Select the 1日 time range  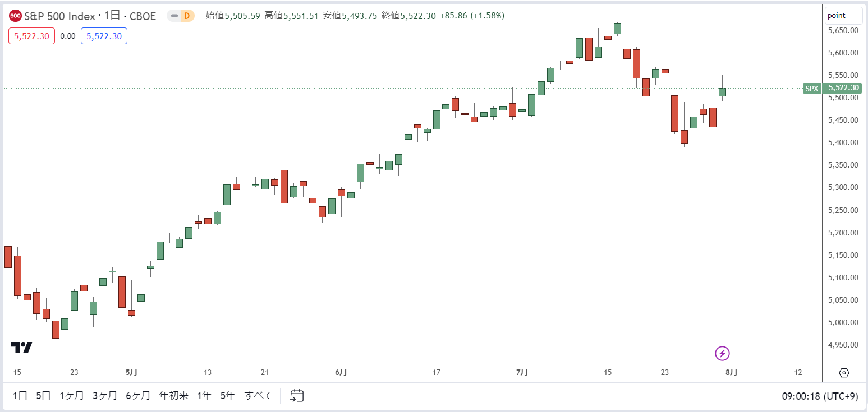tap(20, 396)
